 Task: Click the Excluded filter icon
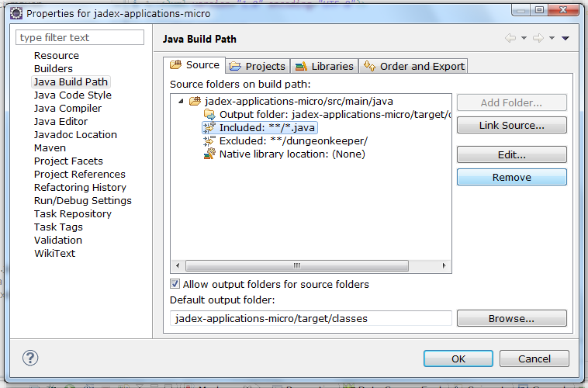[209, 141]
